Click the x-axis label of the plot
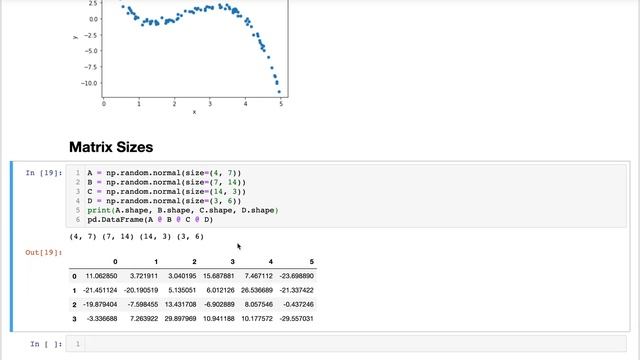640x360 pixels. click(194, 112)
